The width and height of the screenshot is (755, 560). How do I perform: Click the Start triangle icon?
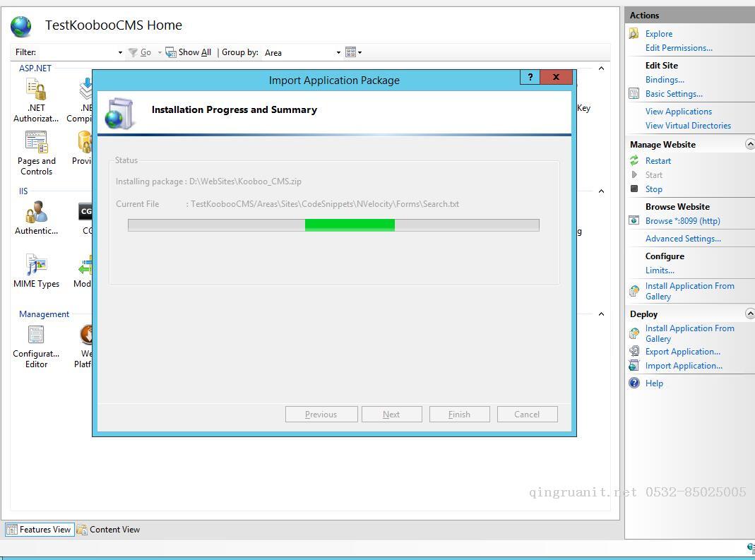click(634, 174)
